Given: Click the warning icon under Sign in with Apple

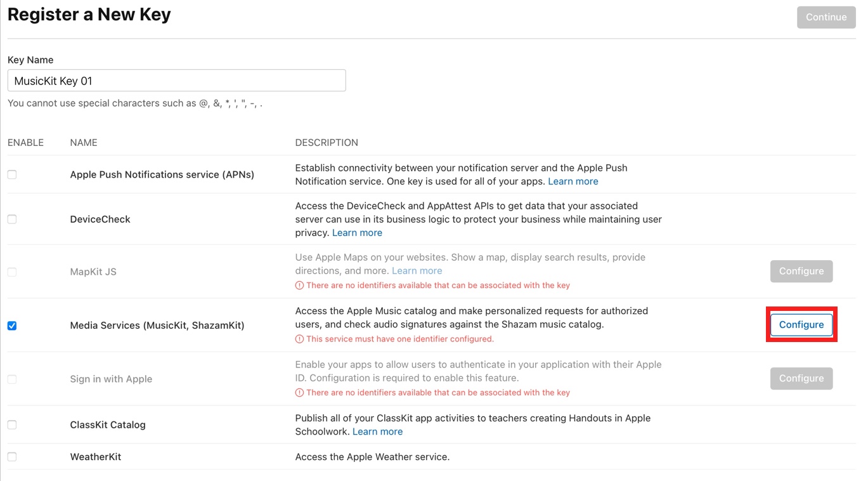Looking at the screenshot, I should pyautogui.click(x=299, y=393).
